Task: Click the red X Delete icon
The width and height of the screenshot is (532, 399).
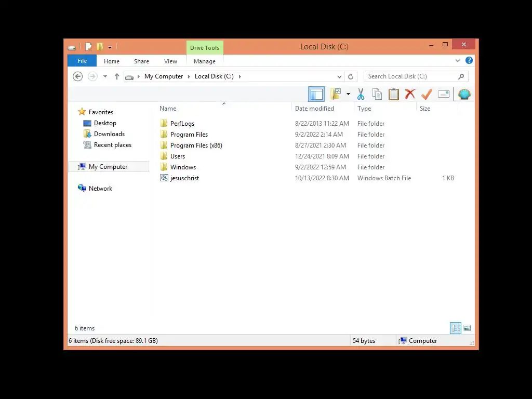Action: pyautogui.click(x=410, y=94)
